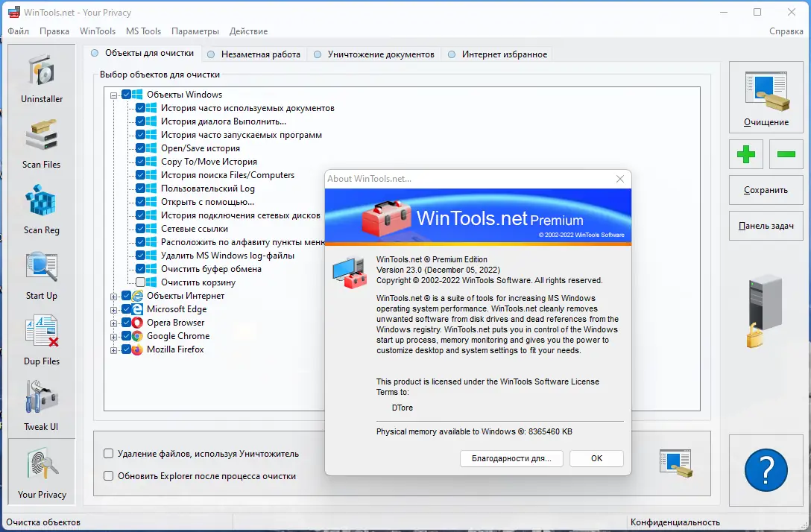Open the Start Up manager
This screenshot has height=532, width=811.
41,274
